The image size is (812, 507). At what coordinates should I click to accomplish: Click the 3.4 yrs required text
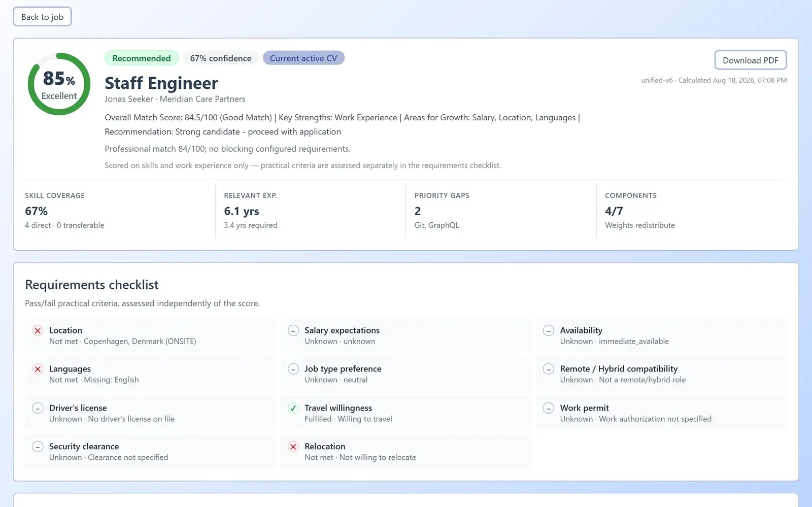[x=251, y=225]
